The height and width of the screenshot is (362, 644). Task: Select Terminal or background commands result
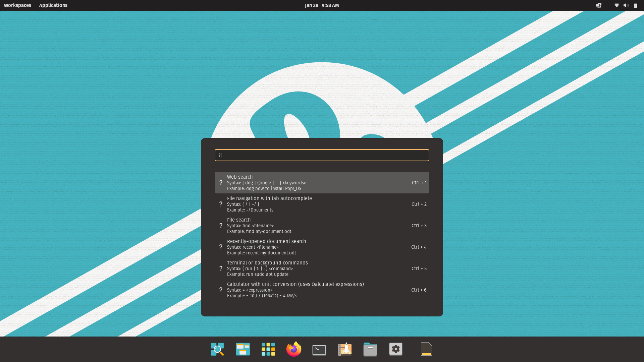coord(322,268)
